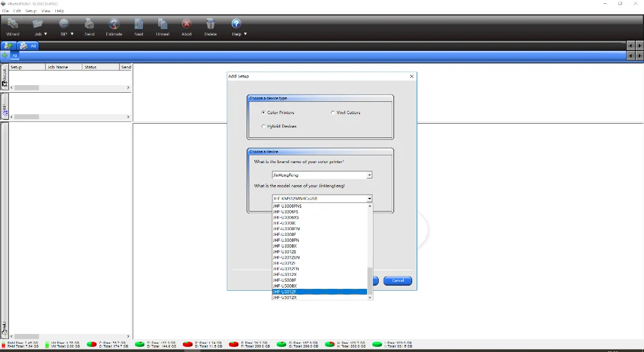Click model list scrollbar down arrow
The height and width of the screenshot is (352, 644).
[x=370, y=297]
